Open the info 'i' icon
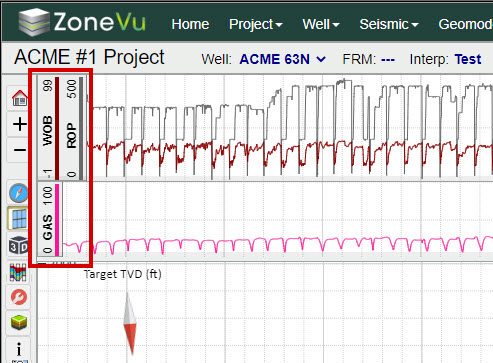Screen dimensions: 493x363 click(x=19, y=350)
